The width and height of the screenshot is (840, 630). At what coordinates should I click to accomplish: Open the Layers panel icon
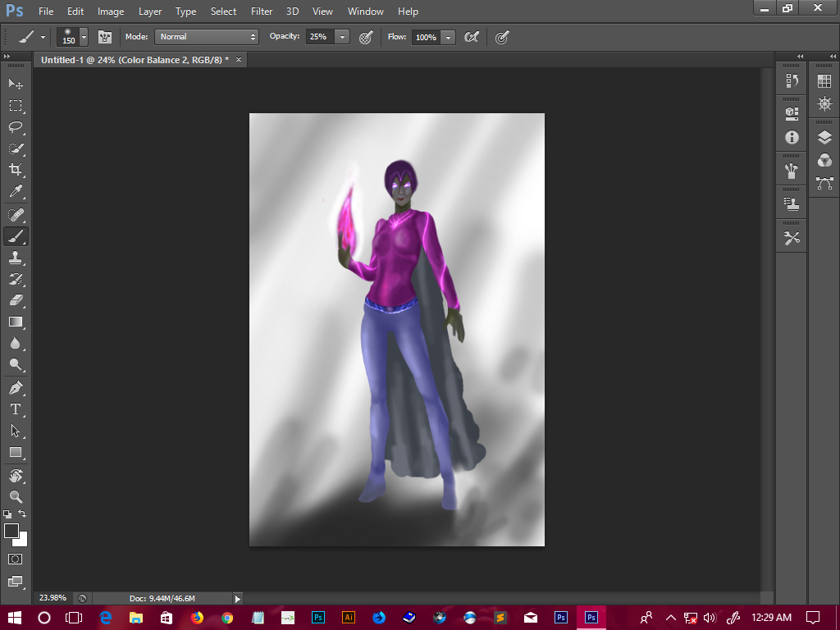(824, 138)
